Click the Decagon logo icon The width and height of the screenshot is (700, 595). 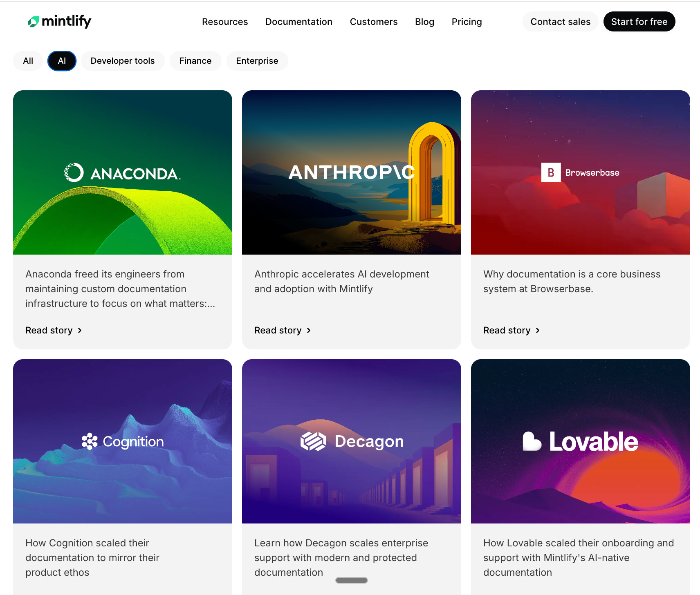coord(313,441)
